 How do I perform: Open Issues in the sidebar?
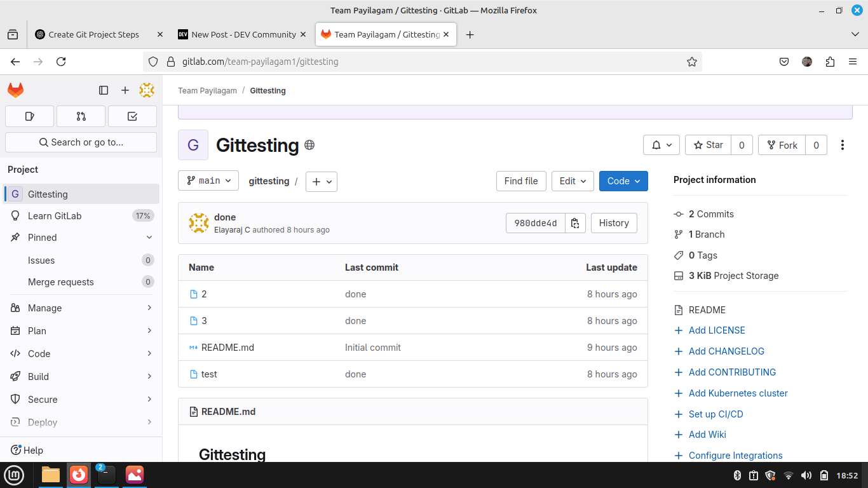point(81,261)
